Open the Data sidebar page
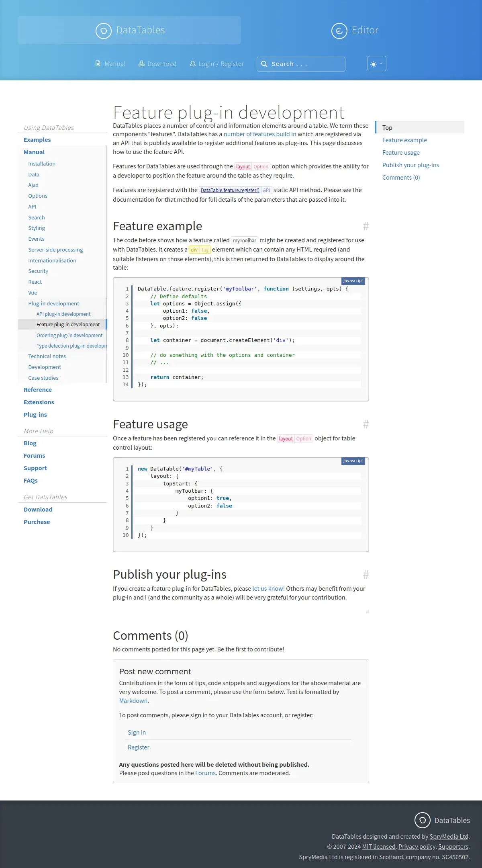The width and height of the screenshot is (482, 868). pos(34,174)
